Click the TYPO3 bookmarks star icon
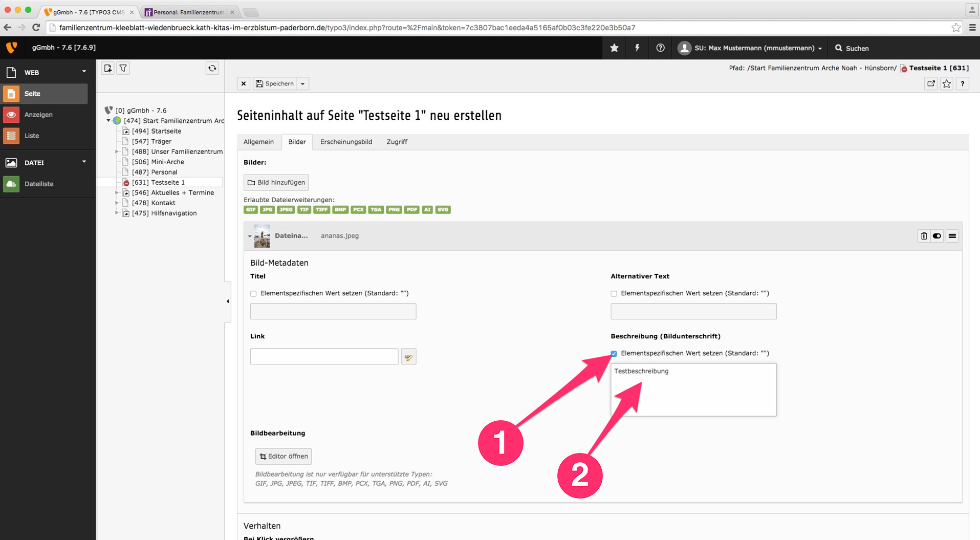This screenshot has width=980, height=540. [x=614, y=48]
